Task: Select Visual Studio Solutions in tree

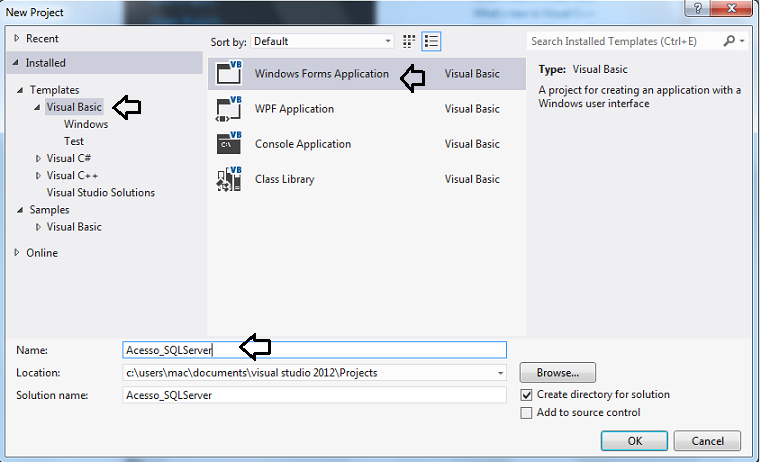Action: (x=100, y=193)
